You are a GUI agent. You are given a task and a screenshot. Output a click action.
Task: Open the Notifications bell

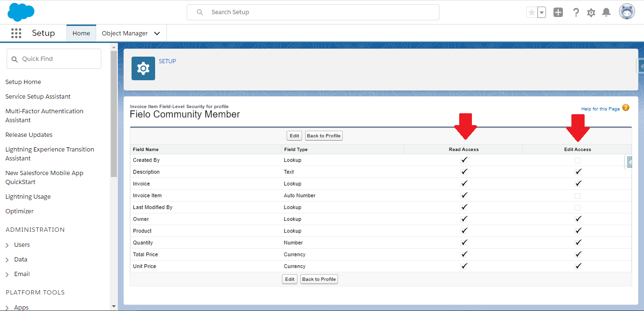point(607,13)
